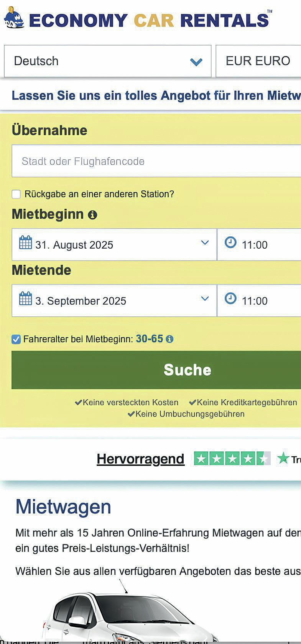Click the green Trustpilot star logo
The height and width of the screenshot is (644, 301).
pyautogui.click(x=283, y=458)
